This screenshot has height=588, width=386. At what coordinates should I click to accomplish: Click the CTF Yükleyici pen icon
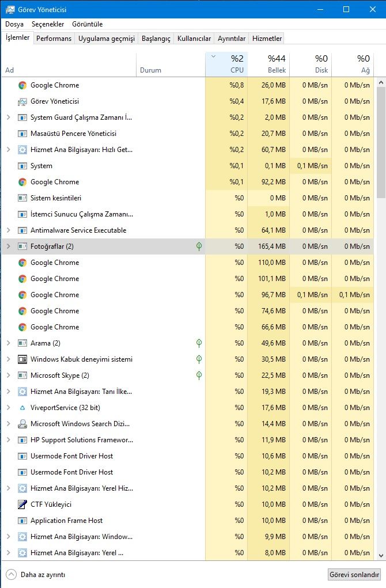click(22, 504)
